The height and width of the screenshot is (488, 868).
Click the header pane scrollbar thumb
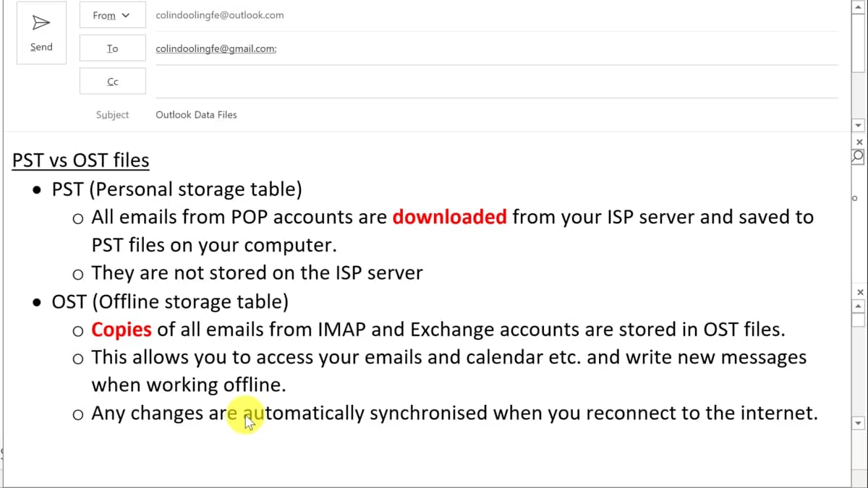click(859, 42)
